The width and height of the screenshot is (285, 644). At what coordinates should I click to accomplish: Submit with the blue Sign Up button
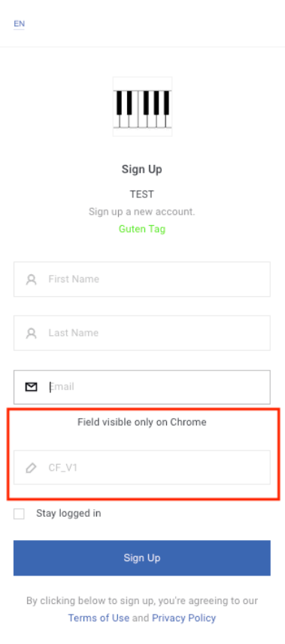tap(142, 557)
